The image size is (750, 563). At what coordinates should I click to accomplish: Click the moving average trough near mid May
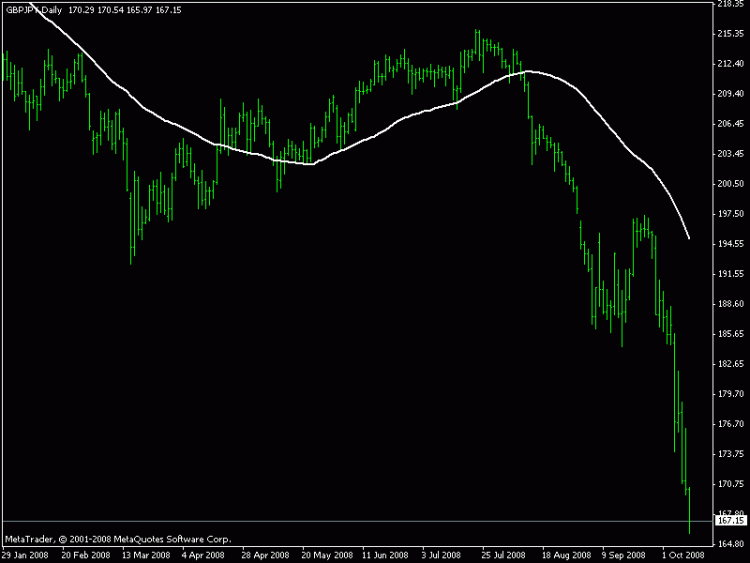311,164
